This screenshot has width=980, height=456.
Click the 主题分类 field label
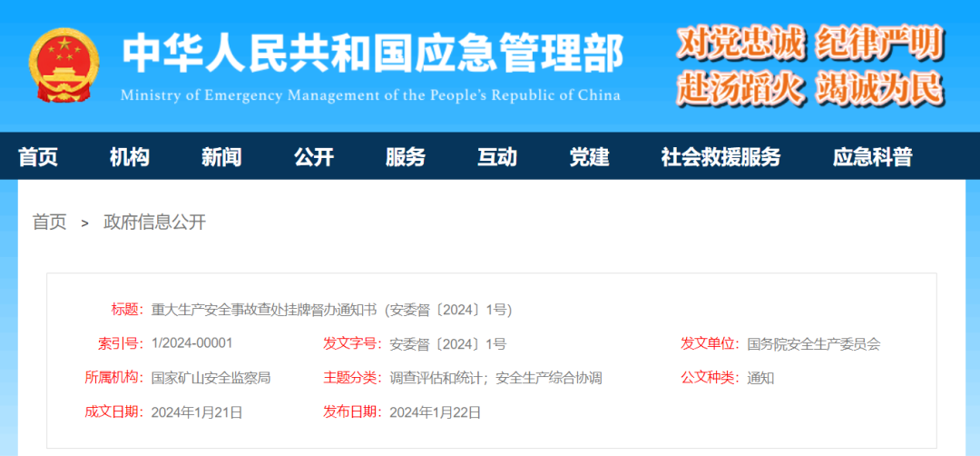pos(352,378)
